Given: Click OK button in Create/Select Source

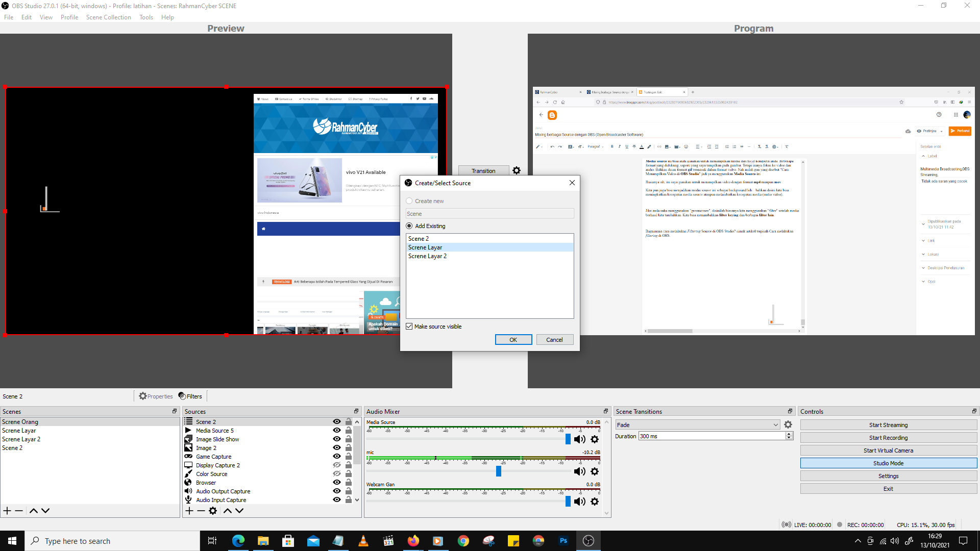Looking at the screenshot, I should 513,339.
